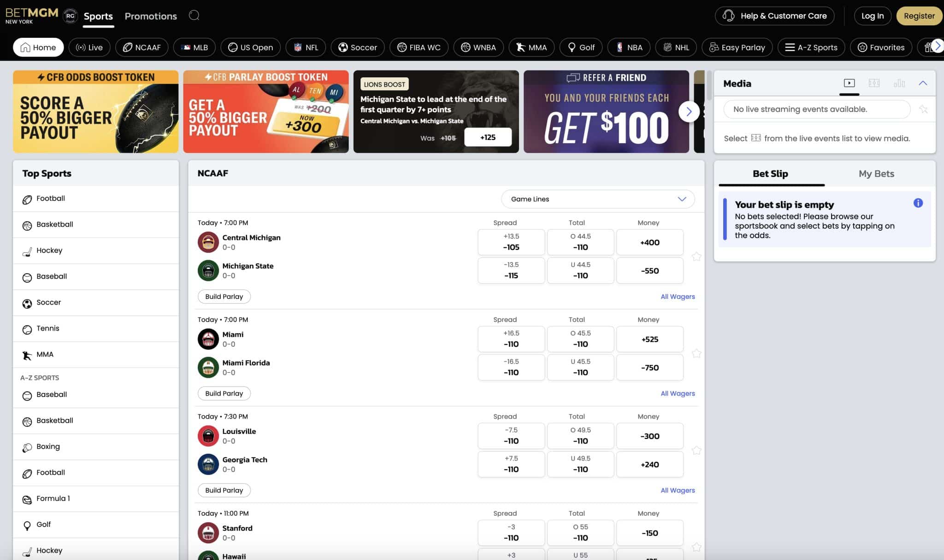Toggle the star on the Louisville game
This screenshot has height=560, width=944.
click(x=696, y=450)
